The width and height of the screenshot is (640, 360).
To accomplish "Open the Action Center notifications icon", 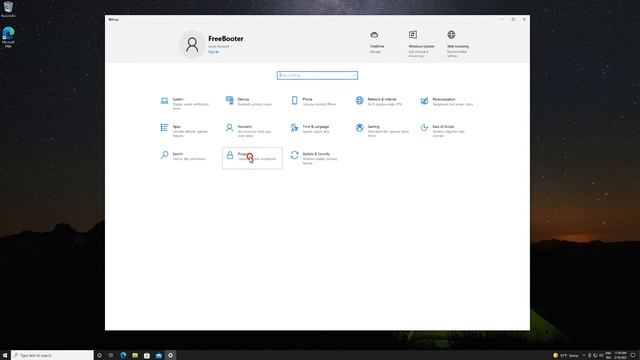I will click(633, 356).
